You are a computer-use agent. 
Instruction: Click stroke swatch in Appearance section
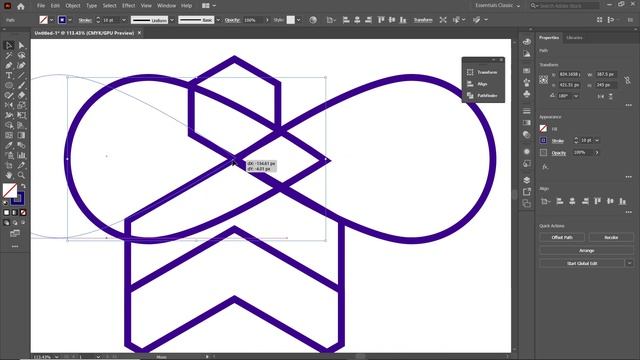tap(543, 140)
